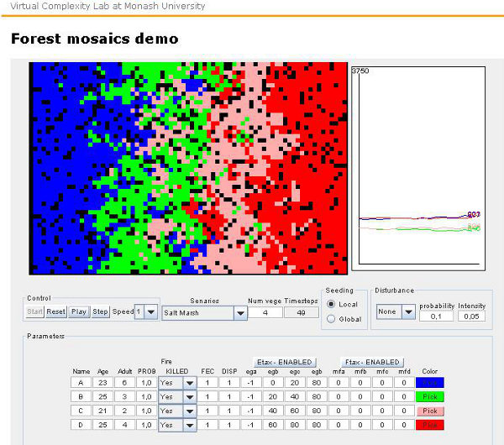Expand the Salt Marsh scenarios dropdown
The image size is (504, 445).
[240, 312]
